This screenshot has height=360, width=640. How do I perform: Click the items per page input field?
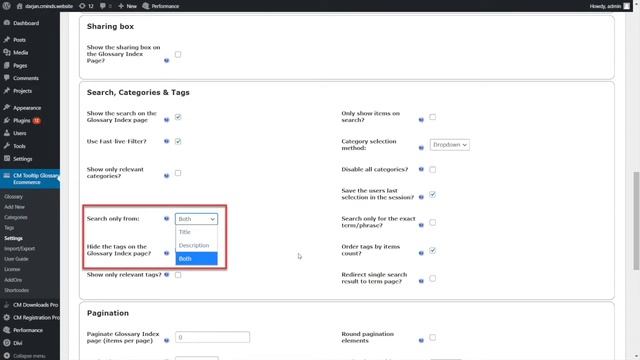(212, 337)
